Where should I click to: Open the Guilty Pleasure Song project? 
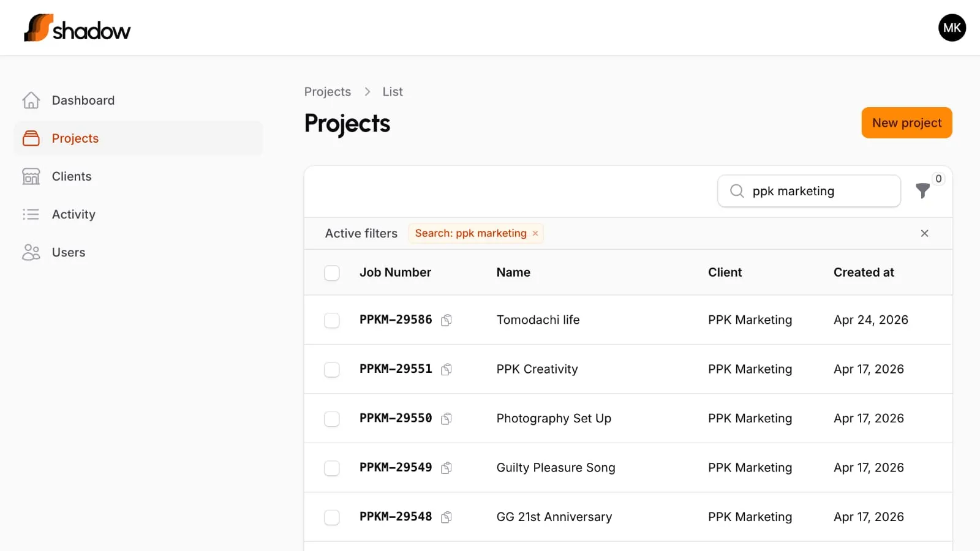[x=556, y=468]
